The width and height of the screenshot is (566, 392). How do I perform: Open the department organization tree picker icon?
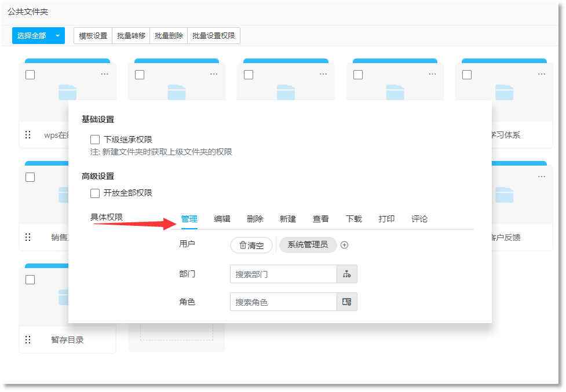[346, 273]
